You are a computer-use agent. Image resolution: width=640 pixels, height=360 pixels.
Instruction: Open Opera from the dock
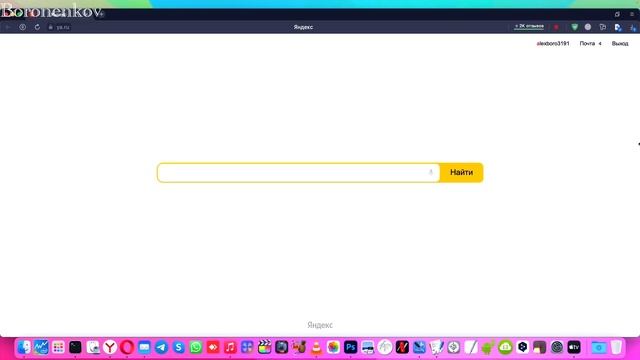coord(127,347)
